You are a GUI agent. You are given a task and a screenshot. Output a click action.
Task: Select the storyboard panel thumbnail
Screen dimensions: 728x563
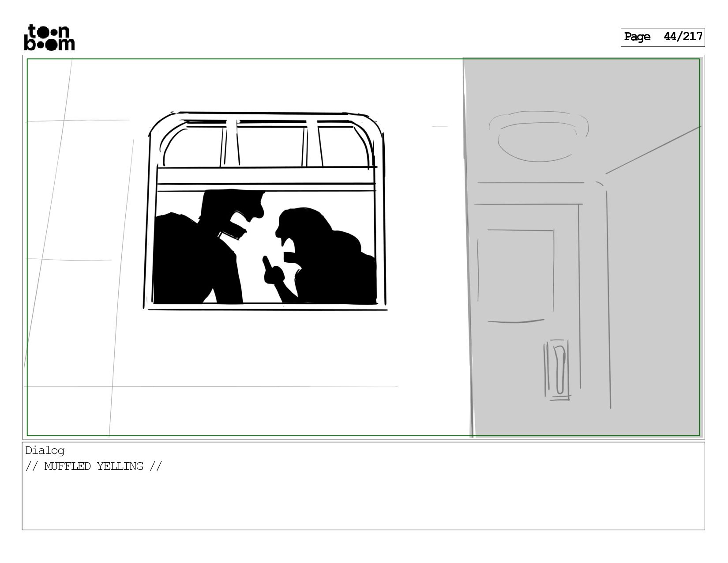coord(363,247)
